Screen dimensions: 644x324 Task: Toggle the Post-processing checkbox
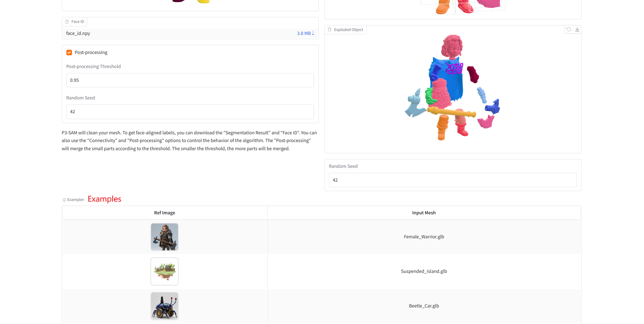click(69, 53)
